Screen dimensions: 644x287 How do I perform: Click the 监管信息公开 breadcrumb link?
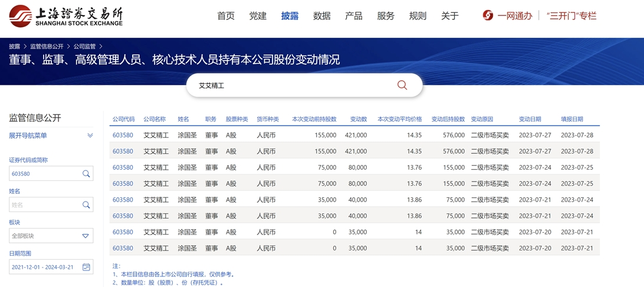pos(47,47)
